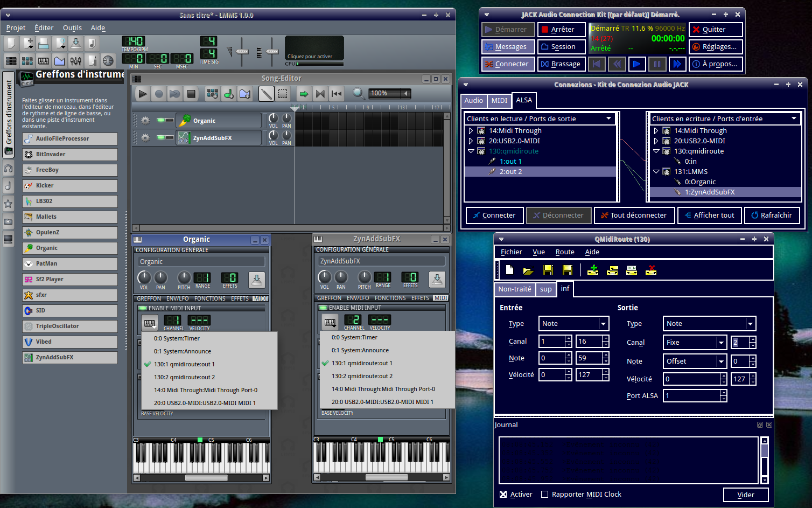
Task: Collapse the 131:LMMS input client tree
Action: (656, 172)
